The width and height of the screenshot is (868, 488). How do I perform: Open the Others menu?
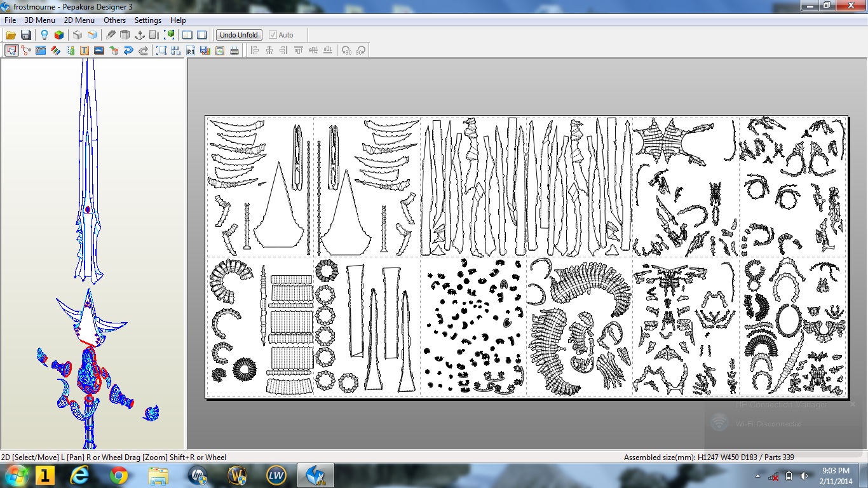pos(115,20)
